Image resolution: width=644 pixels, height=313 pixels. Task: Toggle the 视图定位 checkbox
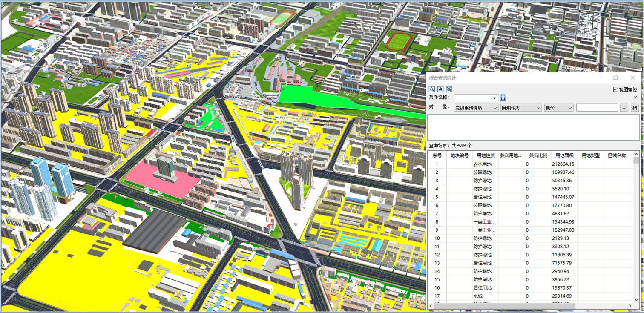pyautogui.click(x=615, y=89)
